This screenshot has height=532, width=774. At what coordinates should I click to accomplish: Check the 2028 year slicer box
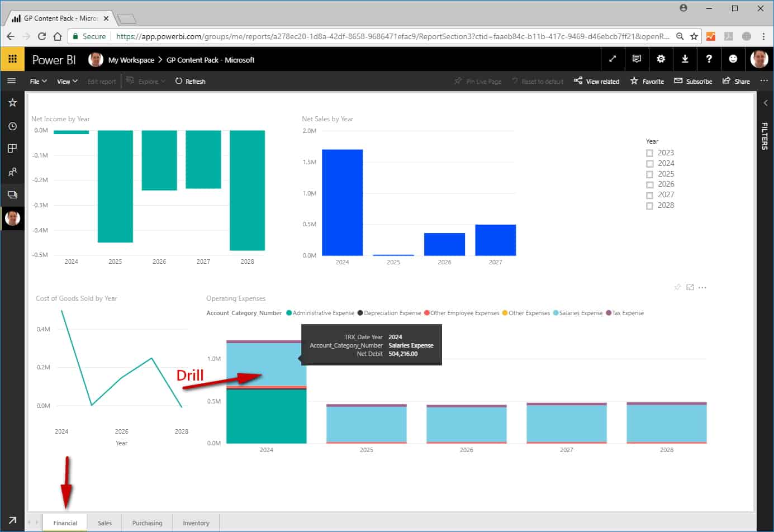pos(649,206)
